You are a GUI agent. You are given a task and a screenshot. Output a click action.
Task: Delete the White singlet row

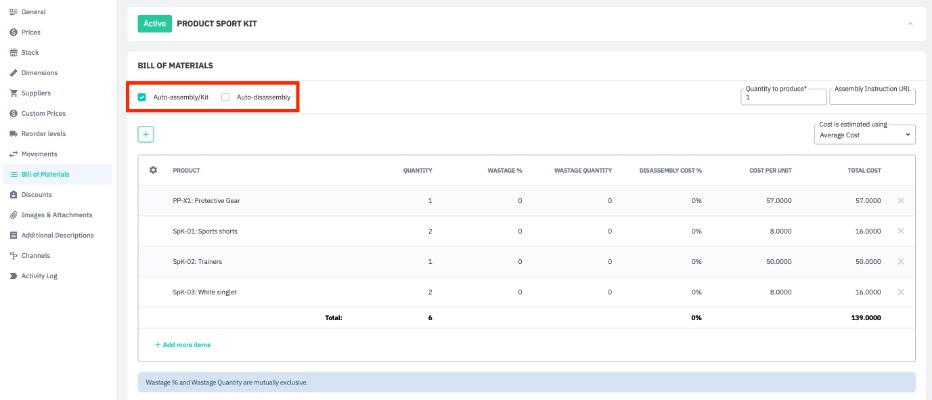[900, 292]
